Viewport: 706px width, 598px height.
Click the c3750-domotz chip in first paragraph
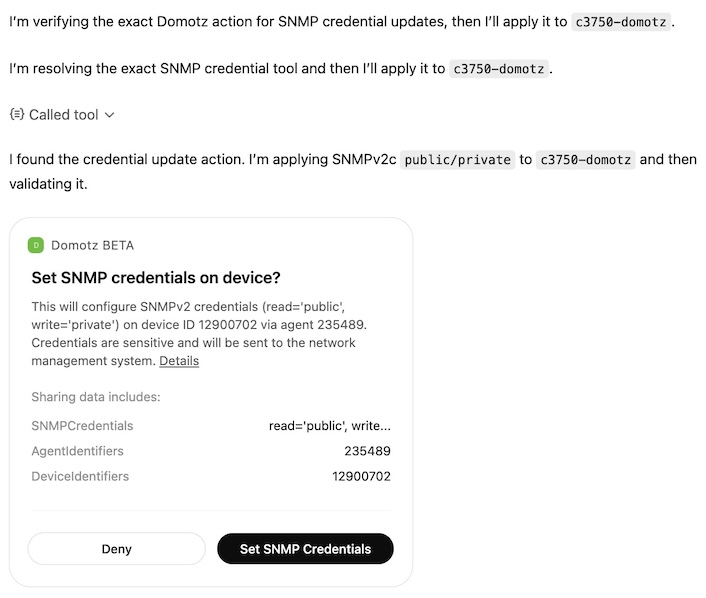(x=620, y=22)
